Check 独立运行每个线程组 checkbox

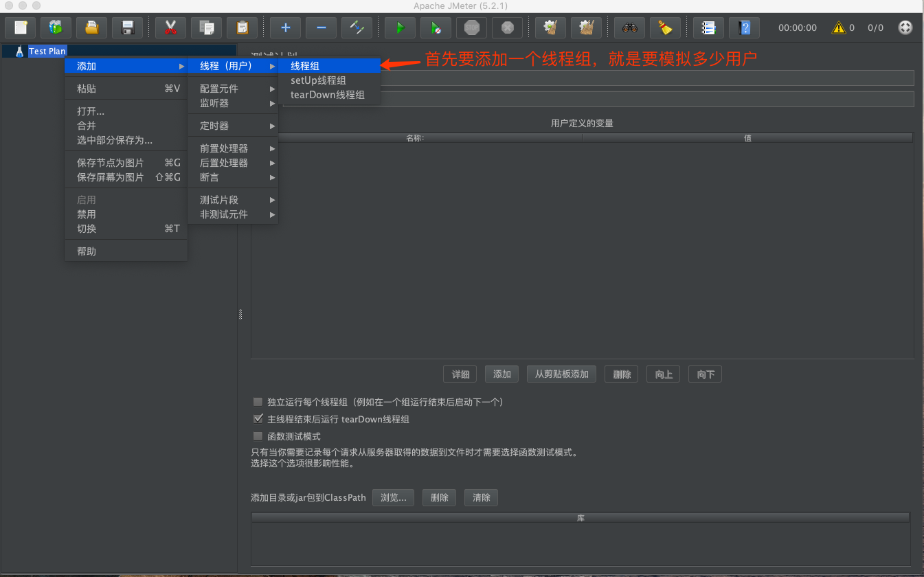[x=258, y=402]
